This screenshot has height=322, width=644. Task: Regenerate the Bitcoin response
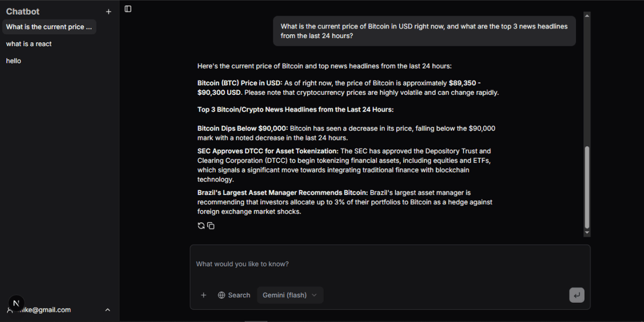[x=201, y=225]
